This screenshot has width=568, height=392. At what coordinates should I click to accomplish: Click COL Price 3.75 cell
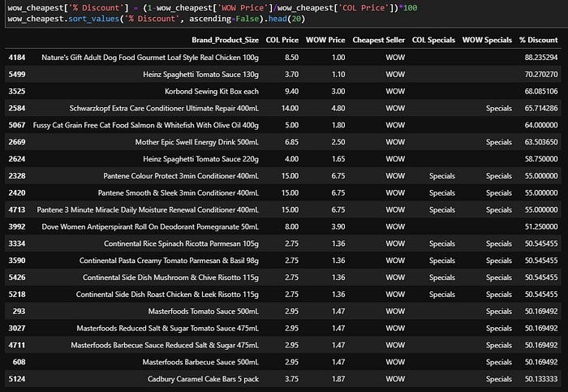pos(291,379)
